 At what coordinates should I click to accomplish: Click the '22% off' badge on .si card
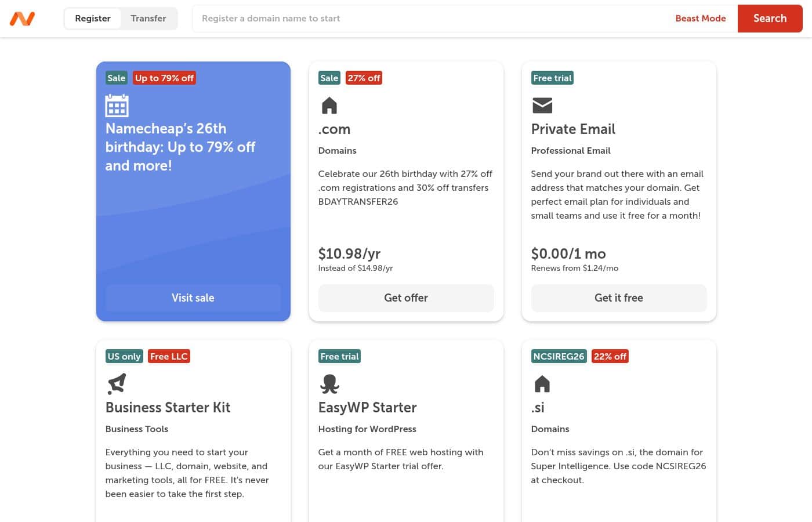(610, 357)
